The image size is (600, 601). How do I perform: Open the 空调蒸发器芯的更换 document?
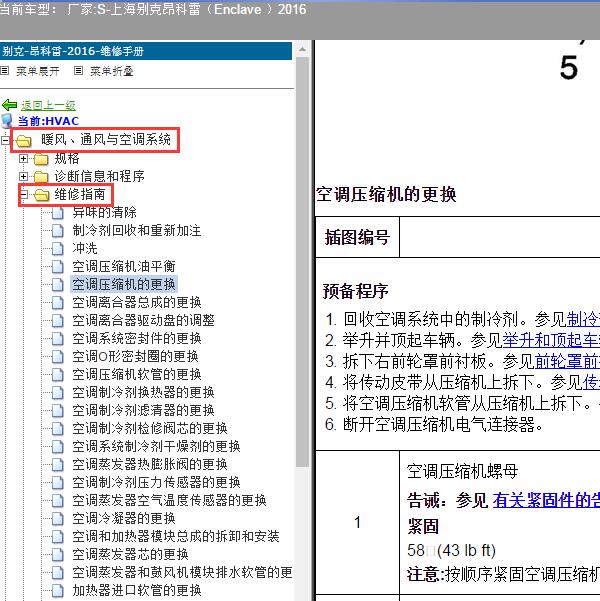[130, 554]
